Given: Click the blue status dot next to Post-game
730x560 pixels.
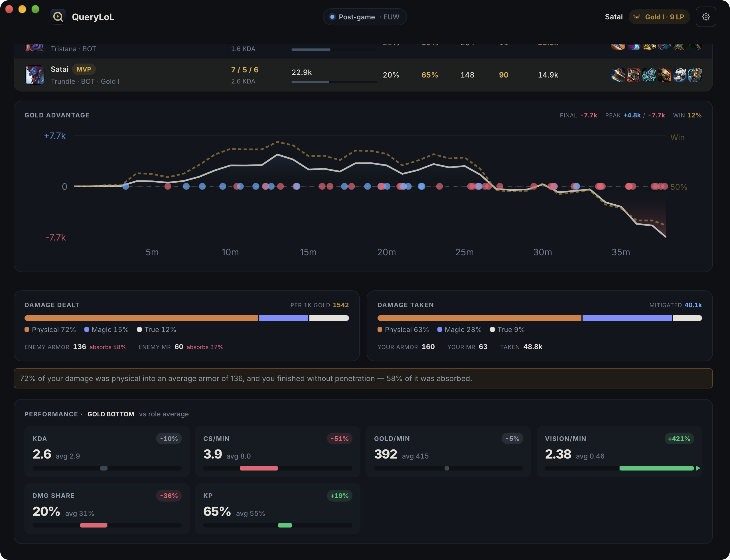Looking at the screenshot, I should coord(332,17).
